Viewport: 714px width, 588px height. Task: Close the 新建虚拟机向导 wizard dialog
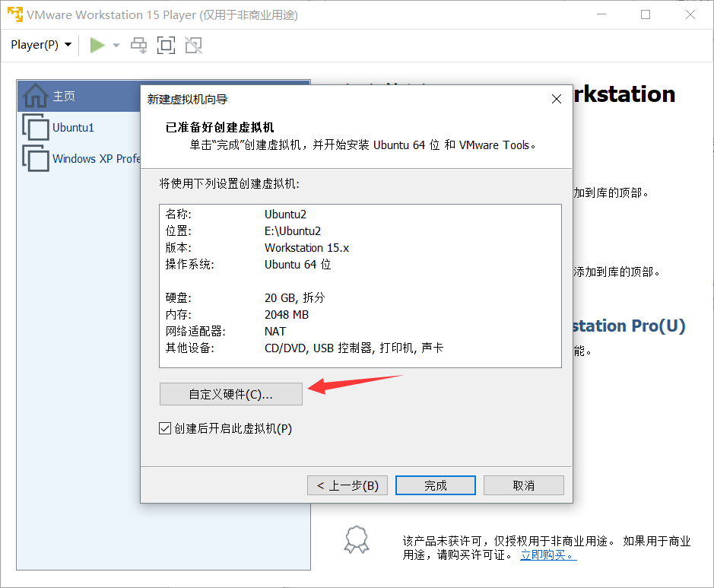click(x=556, y=99)
